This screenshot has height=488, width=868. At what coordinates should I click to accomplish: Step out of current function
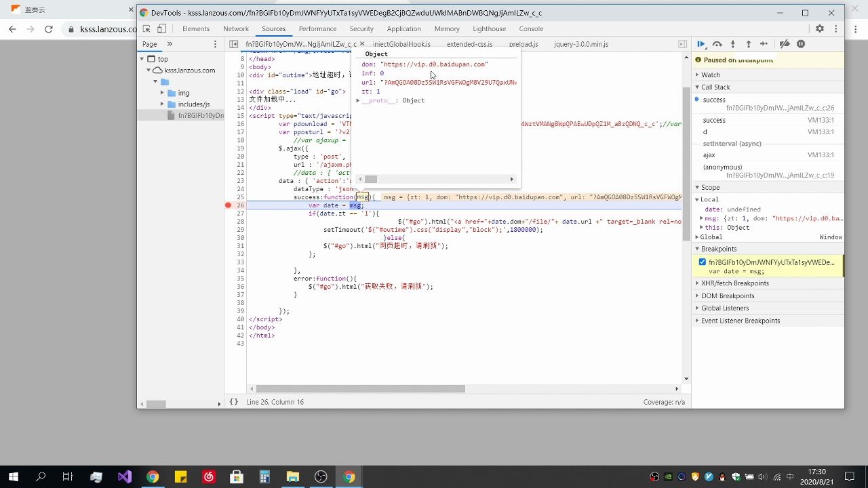coord(749,44)
